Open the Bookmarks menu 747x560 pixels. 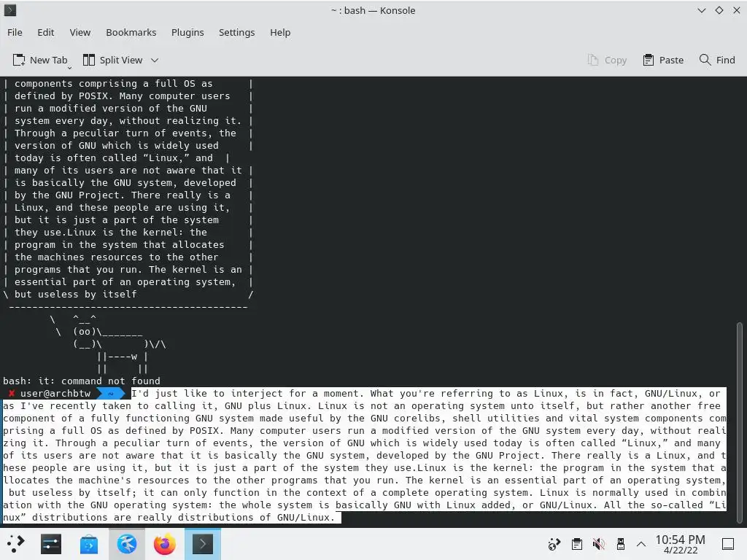point(131,32)
